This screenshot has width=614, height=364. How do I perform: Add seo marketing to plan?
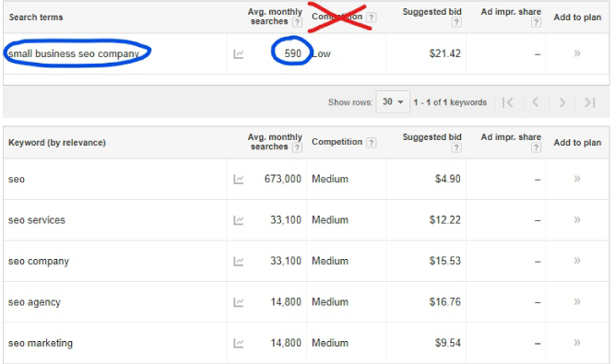[x=577, y=343]
